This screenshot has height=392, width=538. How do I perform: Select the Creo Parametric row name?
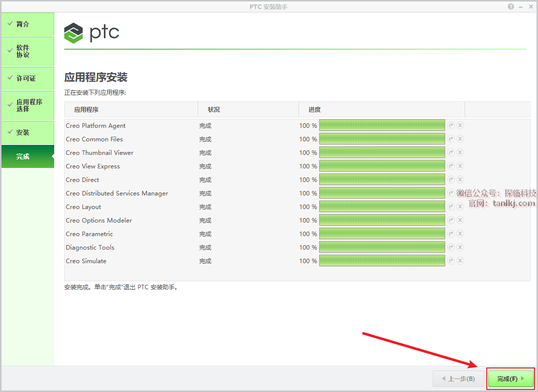point(89,234)
